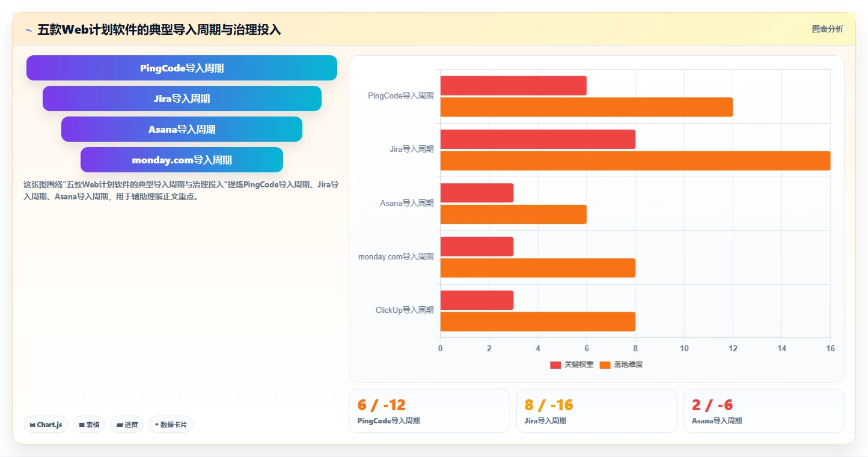The height and width of the screenshot is (457, 868).
Task: Open the 6 / -12 PingCode data card
Action: pos(429,411)
